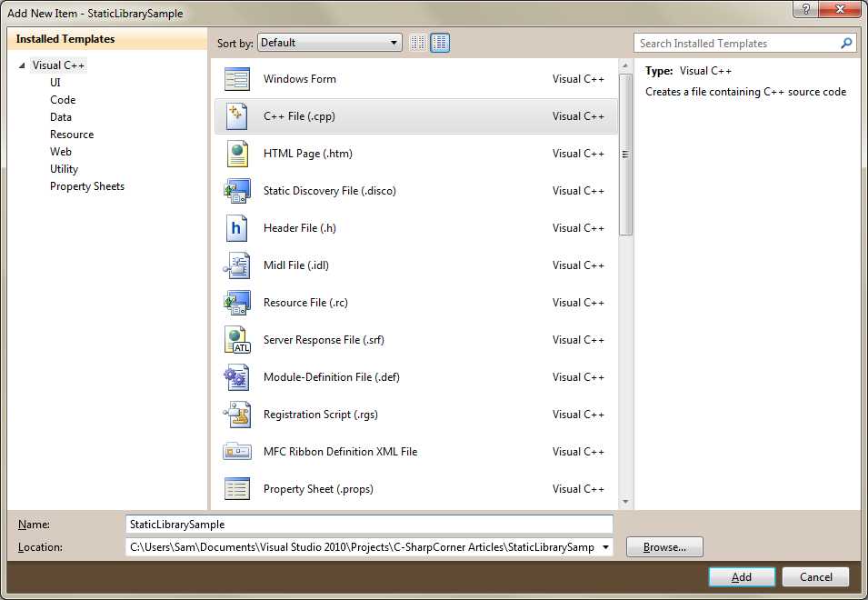
Task: Select the Utility category
Action: pos(65,169)
